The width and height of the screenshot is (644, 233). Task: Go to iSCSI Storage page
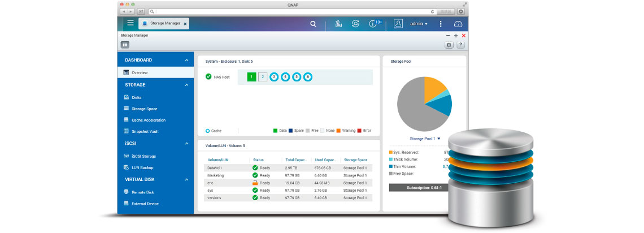coord(143,156)
